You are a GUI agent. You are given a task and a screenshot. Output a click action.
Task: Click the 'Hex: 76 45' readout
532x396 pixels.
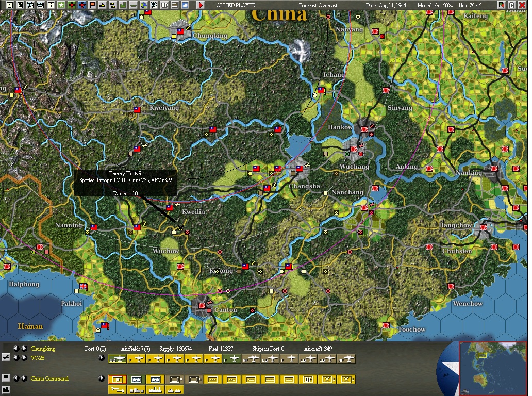point(470,5)
